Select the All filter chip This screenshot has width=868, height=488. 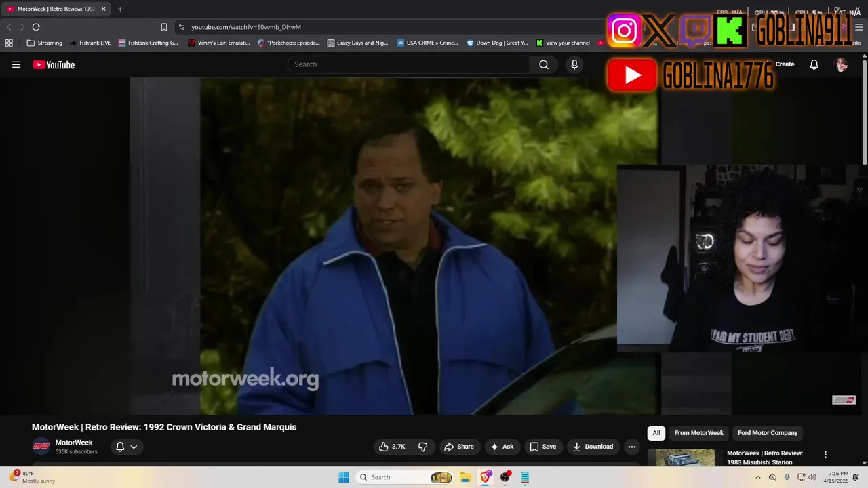tap(656, 433)
